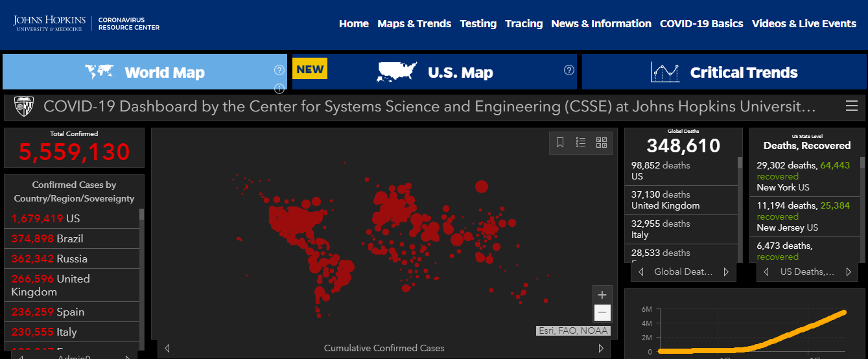
Task: Click the chart icon in Critical Trends tab
Action: (665, 72)
